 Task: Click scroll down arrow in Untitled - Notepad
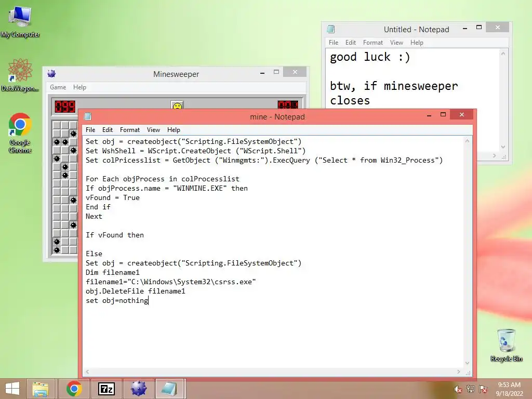[503, 147]
